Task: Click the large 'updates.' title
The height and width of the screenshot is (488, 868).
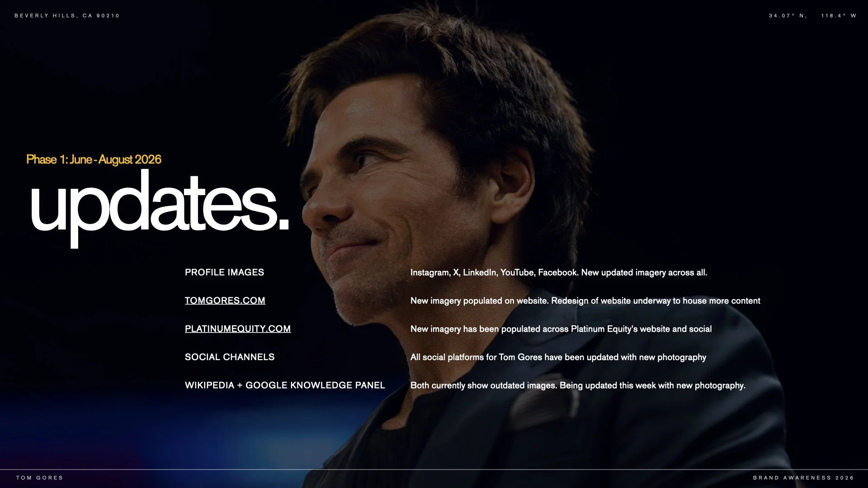Action: tap(159, 208)
